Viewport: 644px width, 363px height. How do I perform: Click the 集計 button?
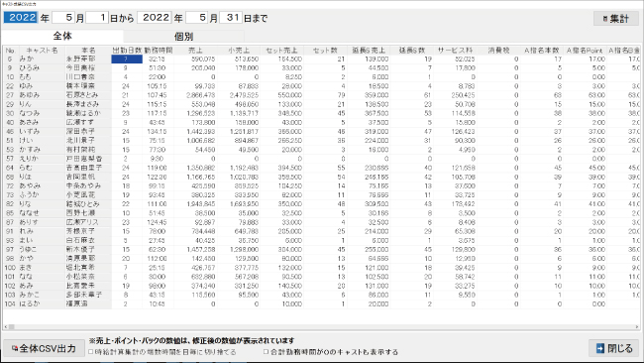[x=616, y=19]
